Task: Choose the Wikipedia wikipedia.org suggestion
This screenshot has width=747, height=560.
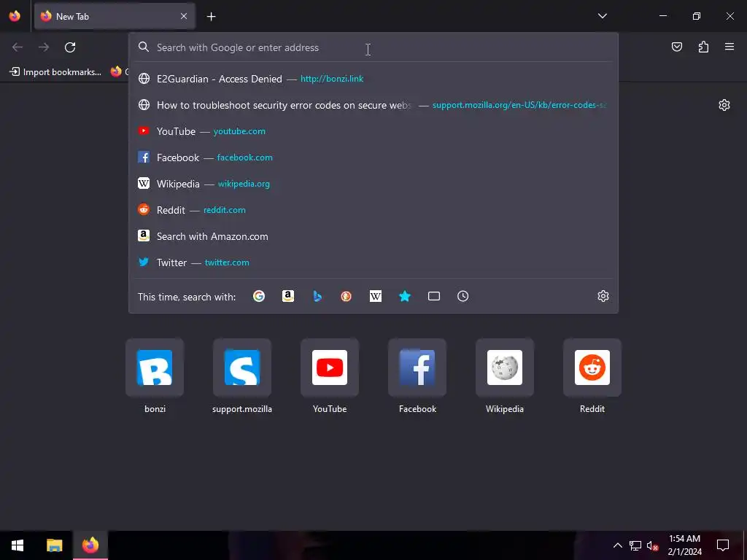Action: click(x=373, y=183)
